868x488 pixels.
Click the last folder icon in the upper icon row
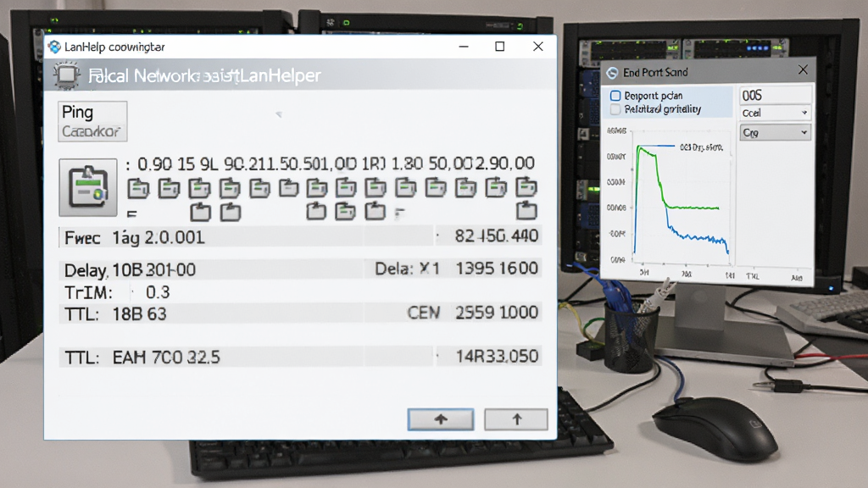coord(526,187)
